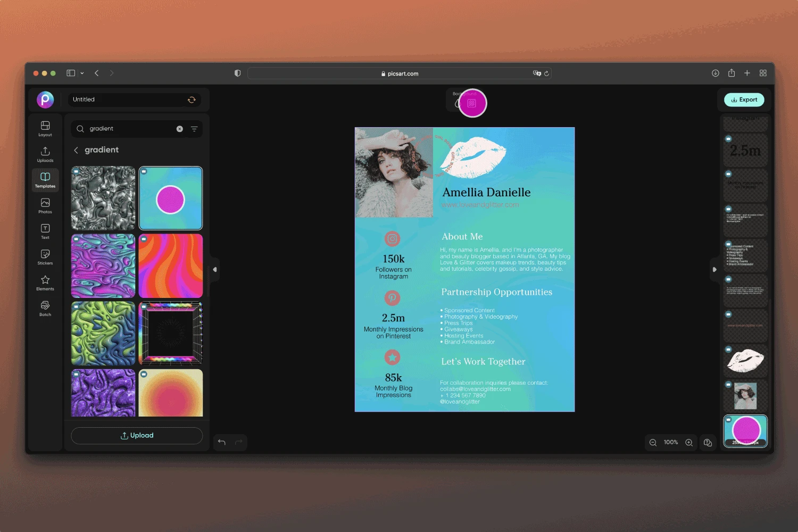
Task: Open the Elements panel
Action: [x=45, y=281]
